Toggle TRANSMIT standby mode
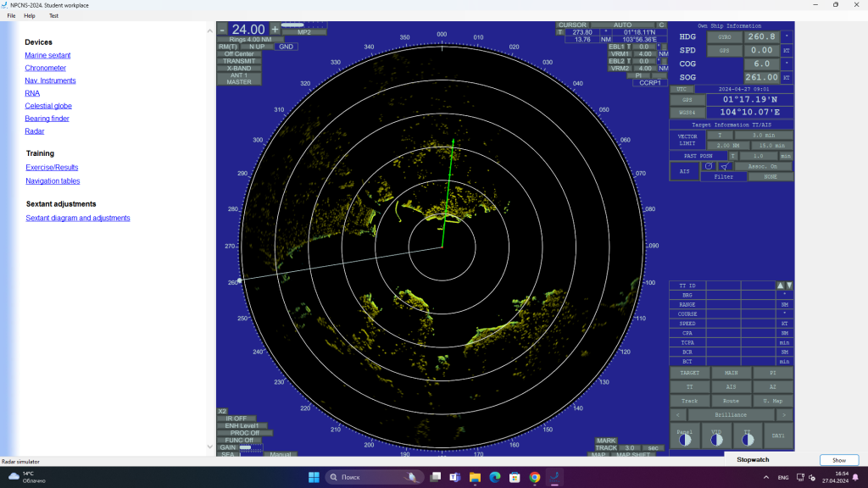The image size is (868, 488). point(239,61)
